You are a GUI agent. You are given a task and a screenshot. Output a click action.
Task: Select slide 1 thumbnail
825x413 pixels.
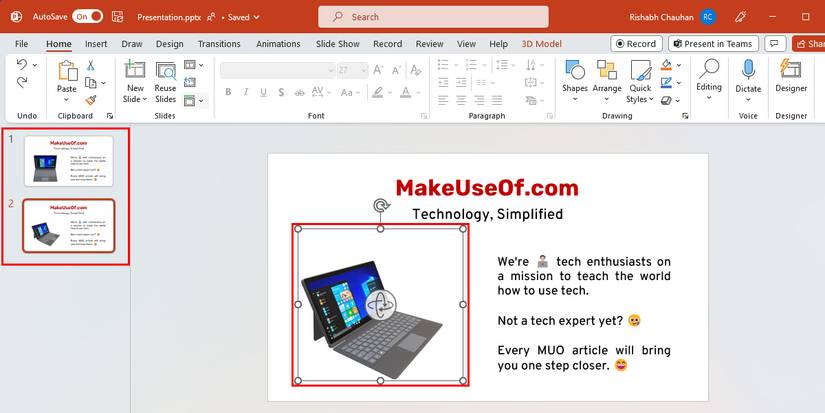pos(68,160)
